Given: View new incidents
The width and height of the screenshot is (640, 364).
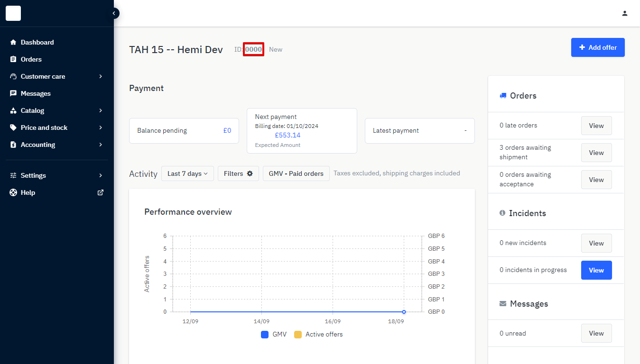Looking at the screenshot, I should click(x=596, y=243).
